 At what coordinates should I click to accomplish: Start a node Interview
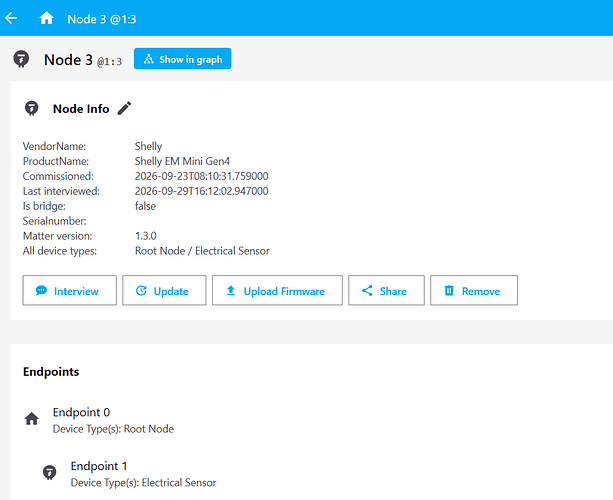70,290
